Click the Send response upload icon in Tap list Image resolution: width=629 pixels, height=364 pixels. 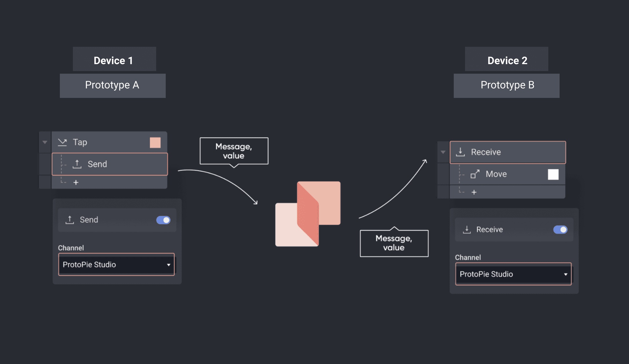coord(77,164)
